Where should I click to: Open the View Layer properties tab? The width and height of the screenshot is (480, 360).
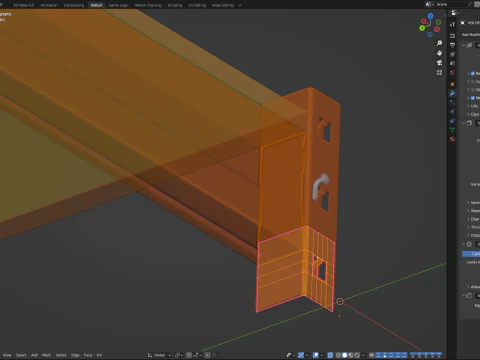tap(452, 54)
